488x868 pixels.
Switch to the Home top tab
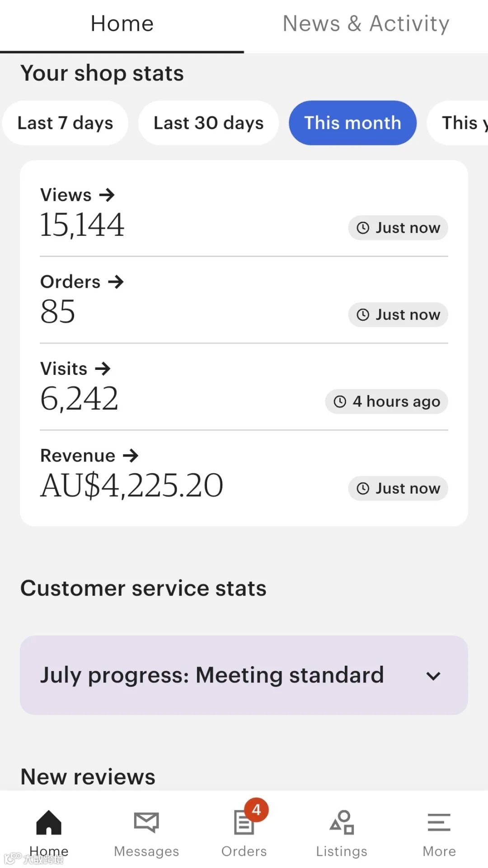[x=122, y=23]
